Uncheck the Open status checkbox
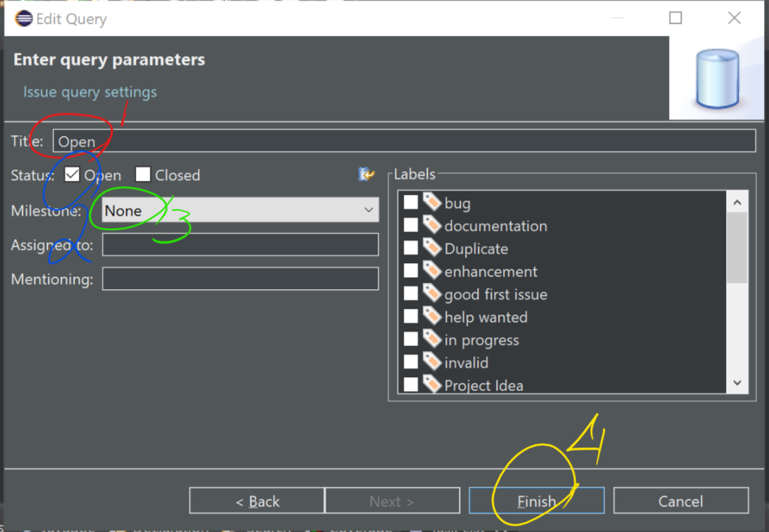This screenshot has width=769, height=532. [72, 174]
